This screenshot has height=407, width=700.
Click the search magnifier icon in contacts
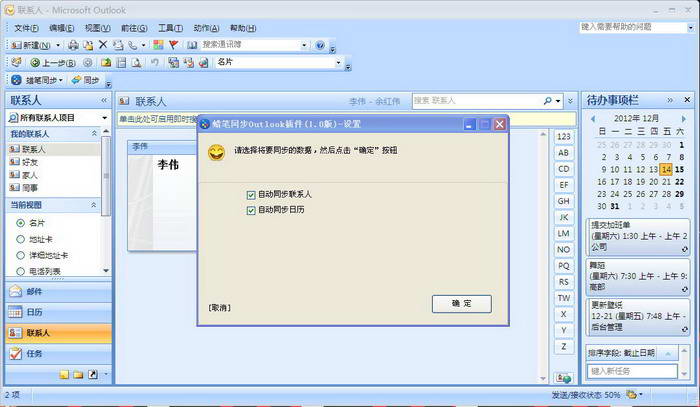coord(548,101)
